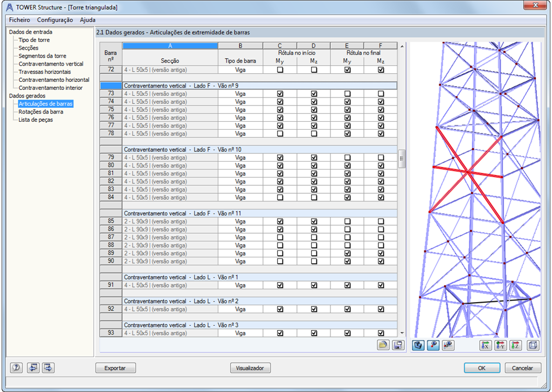Click the eye with axis selection icon

448,345
